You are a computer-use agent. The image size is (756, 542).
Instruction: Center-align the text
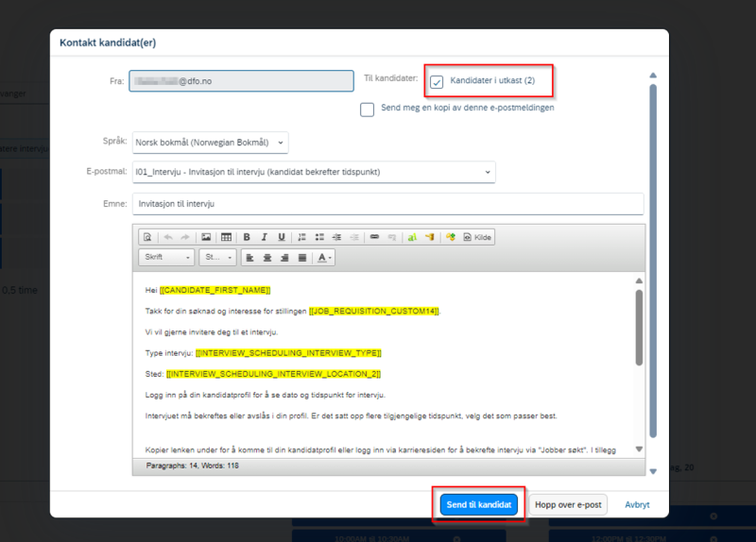(267, 258)
